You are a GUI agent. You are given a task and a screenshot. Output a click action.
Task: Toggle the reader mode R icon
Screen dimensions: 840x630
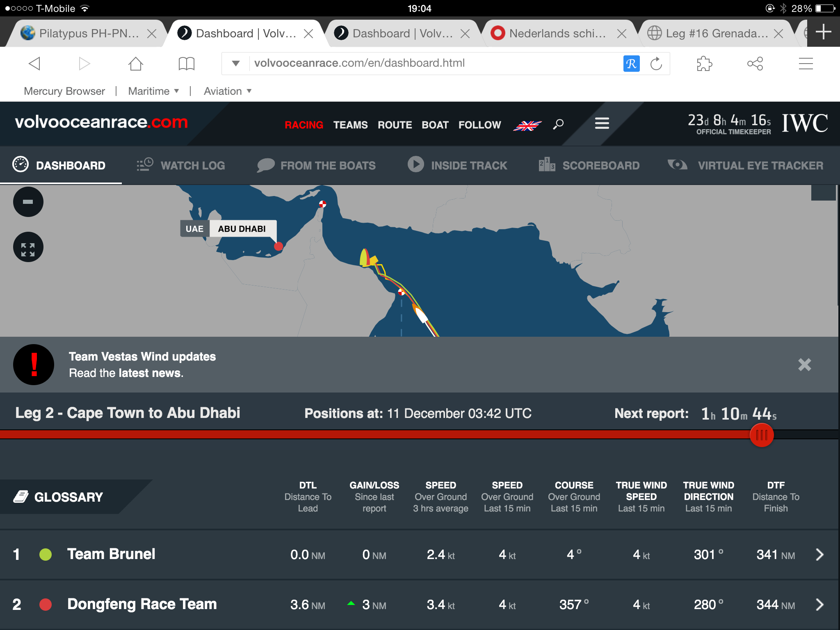[x=631, y=64]
